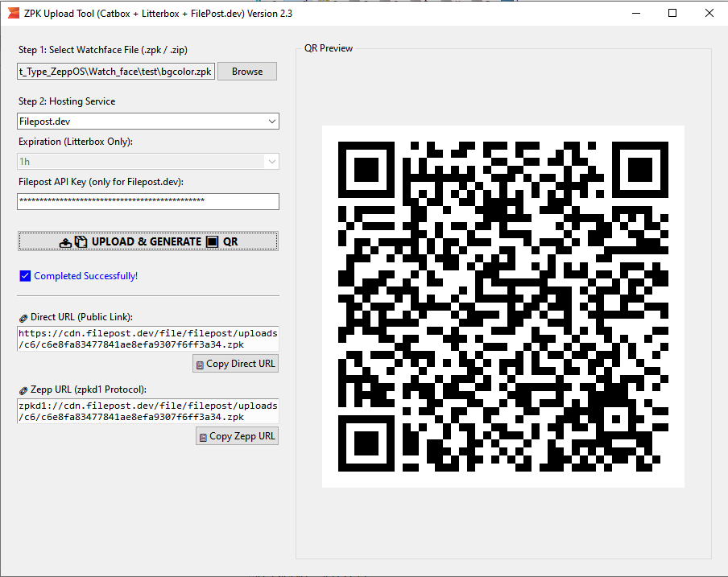Open the Hosting Service dropdown showing Filepost.dev

point(148,122)
